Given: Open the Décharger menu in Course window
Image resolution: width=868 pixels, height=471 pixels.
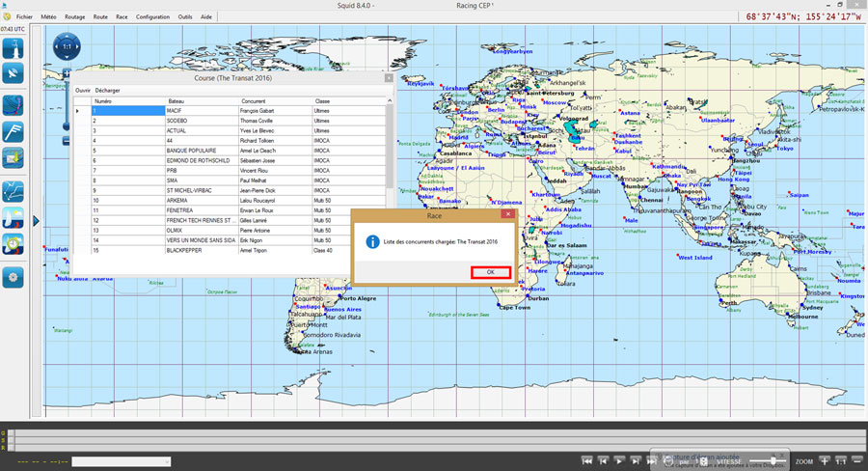Looking at the screenshot, I should pos(108,90).
